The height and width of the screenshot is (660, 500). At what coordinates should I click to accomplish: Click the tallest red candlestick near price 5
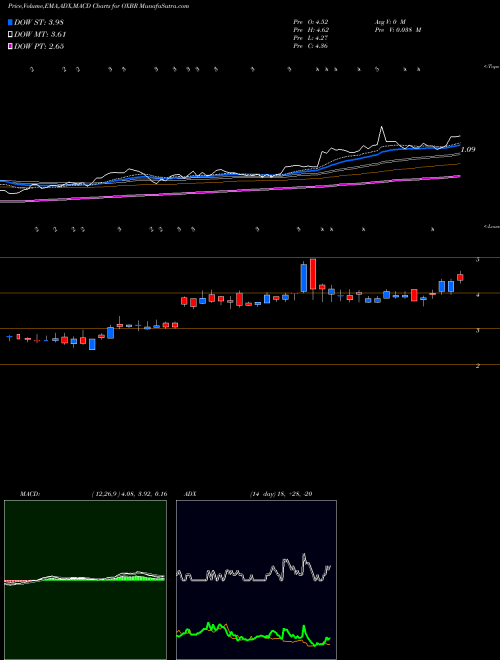[313, 274]
